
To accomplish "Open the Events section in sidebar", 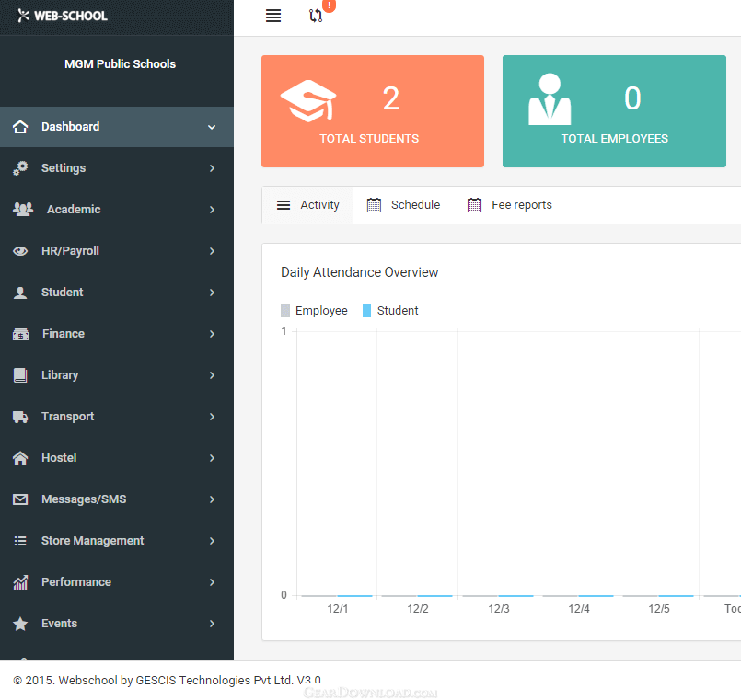I will (59, 624).
